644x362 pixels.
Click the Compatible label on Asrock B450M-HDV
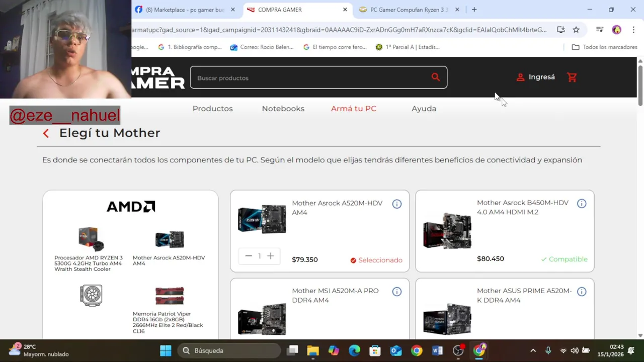coord(564,259)
